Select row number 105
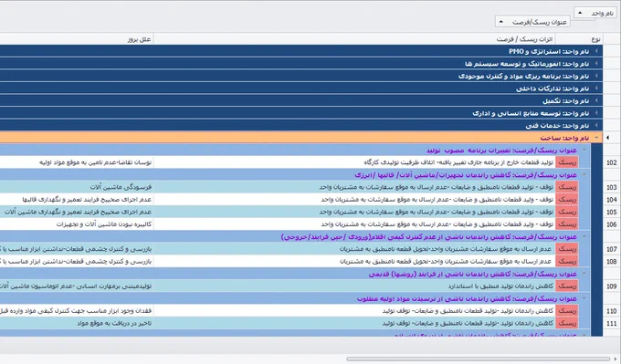The height and width of the screenshot is (364, 621). tap(612, 212)
